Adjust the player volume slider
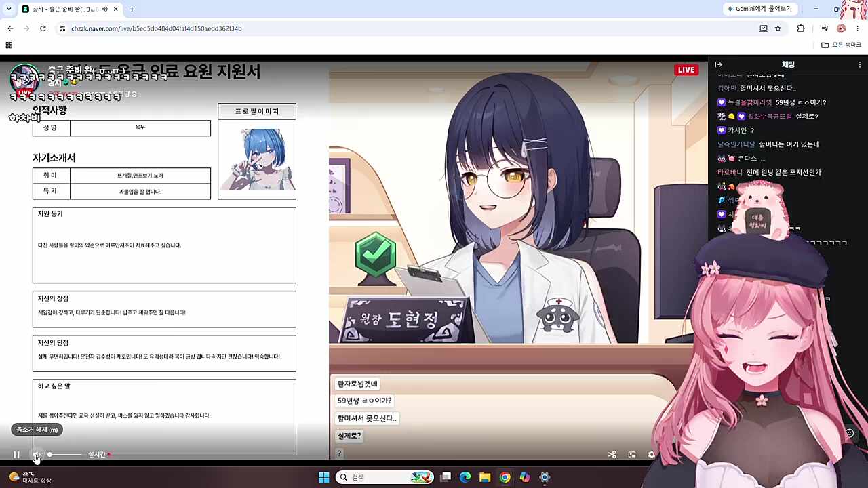 tap(65, 455)
